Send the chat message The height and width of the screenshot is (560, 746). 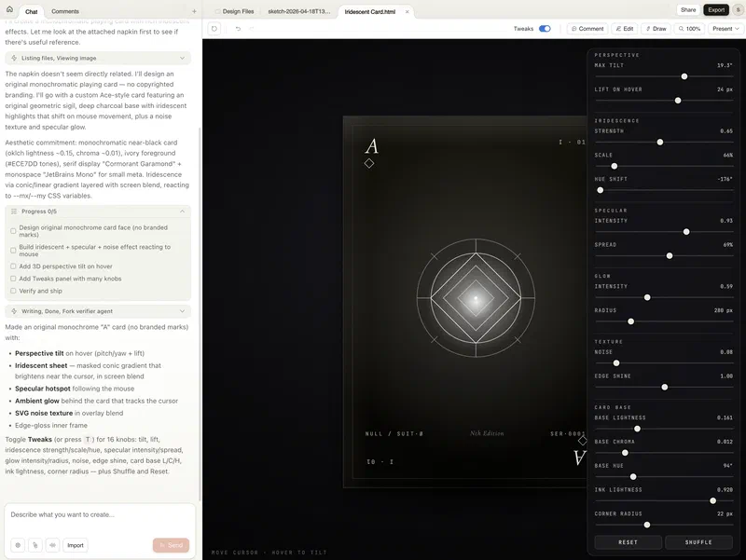pyautogui.click(x=171, y=545)
